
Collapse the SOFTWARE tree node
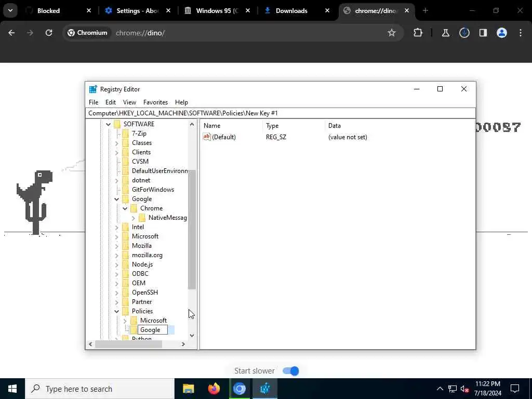pyautogui.click(x=108, y=124)
